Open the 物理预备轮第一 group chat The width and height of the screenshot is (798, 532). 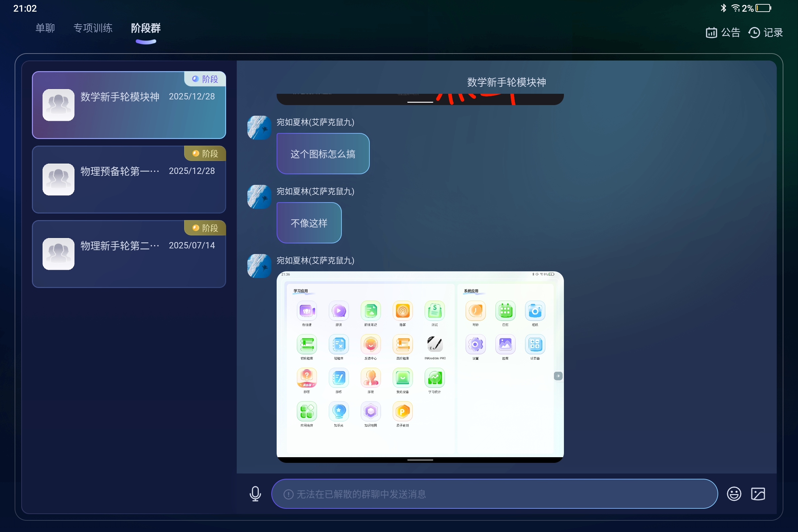pos(129,179)
